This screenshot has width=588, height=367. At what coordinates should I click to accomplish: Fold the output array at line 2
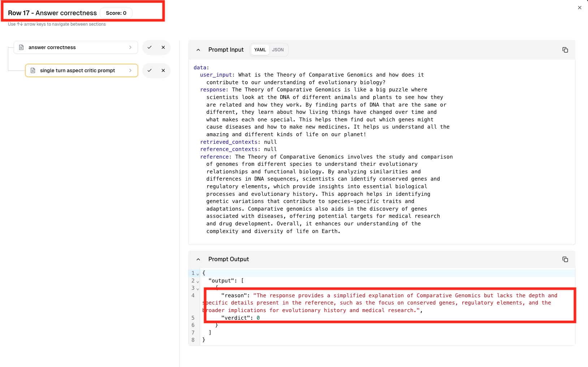point(198,281)
